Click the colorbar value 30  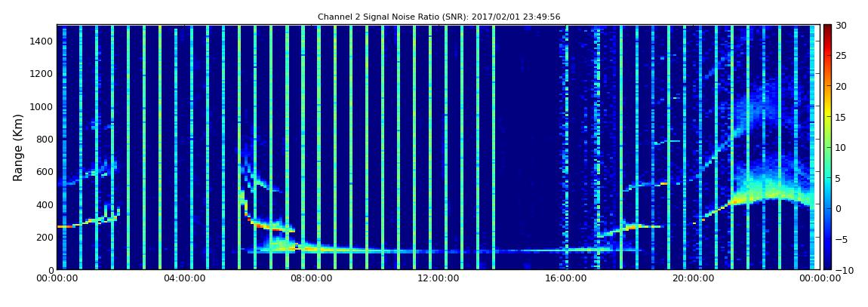[x=842, y=25]
